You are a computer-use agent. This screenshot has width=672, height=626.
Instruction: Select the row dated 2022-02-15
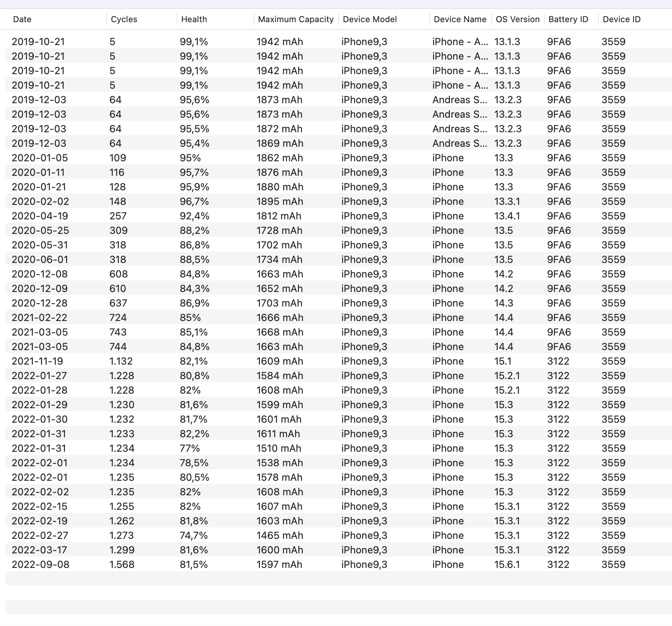pyautogui.click(x=339, y=506)
